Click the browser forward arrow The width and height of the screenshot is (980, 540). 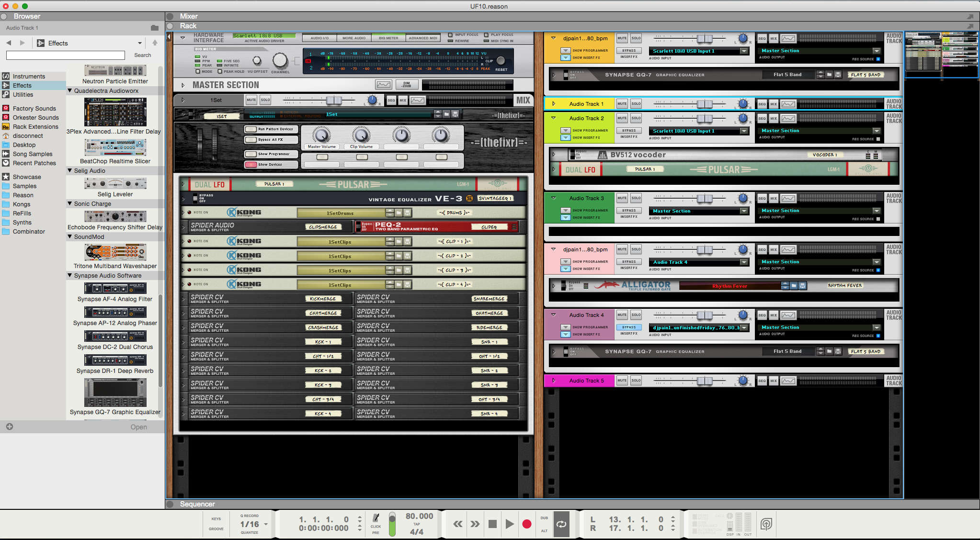coord(23,43)
